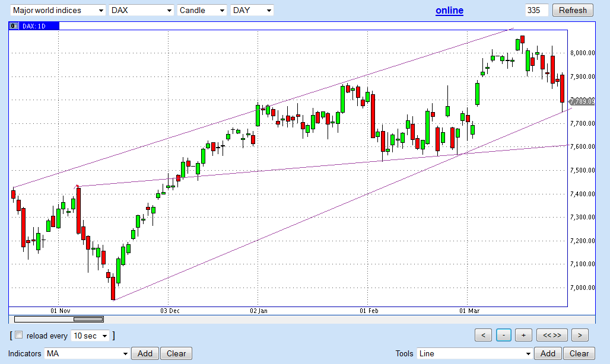Click the 7,500.00 price axis label

582,170
